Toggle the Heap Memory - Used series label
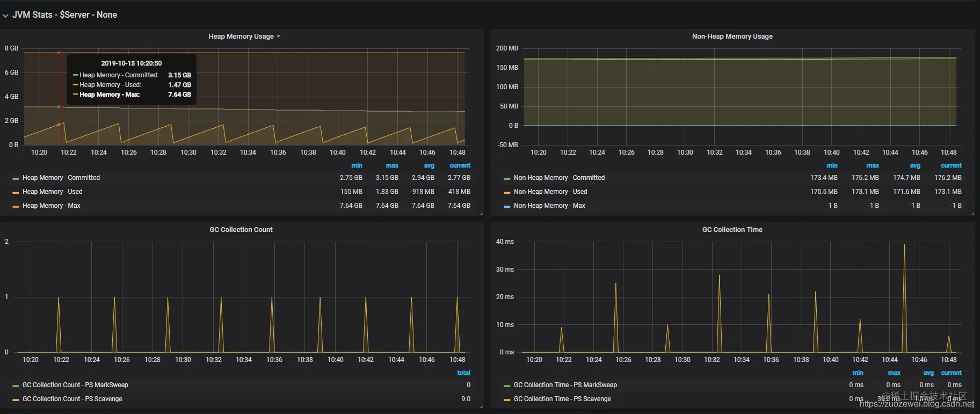 click(52, 192)
